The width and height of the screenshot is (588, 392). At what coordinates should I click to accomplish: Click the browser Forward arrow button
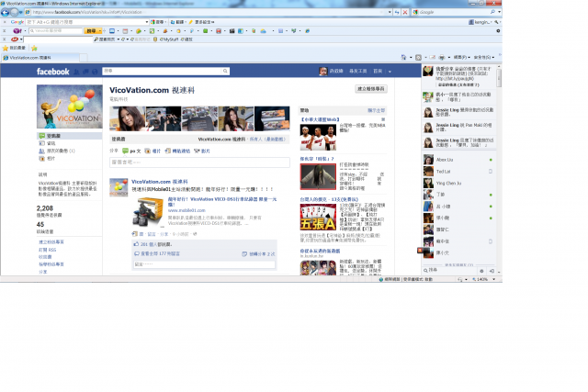click(x=15, y=12)
